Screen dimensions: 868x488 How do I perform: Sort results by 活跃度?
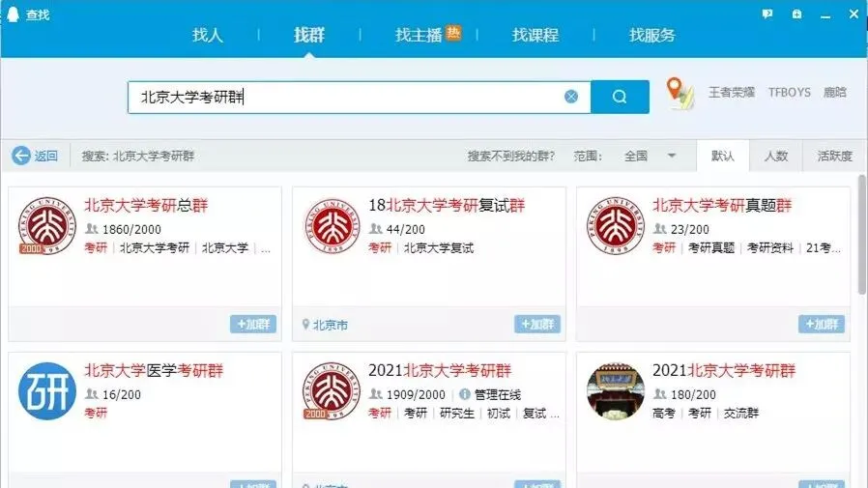pyautogui.click(x=835, y=156)
